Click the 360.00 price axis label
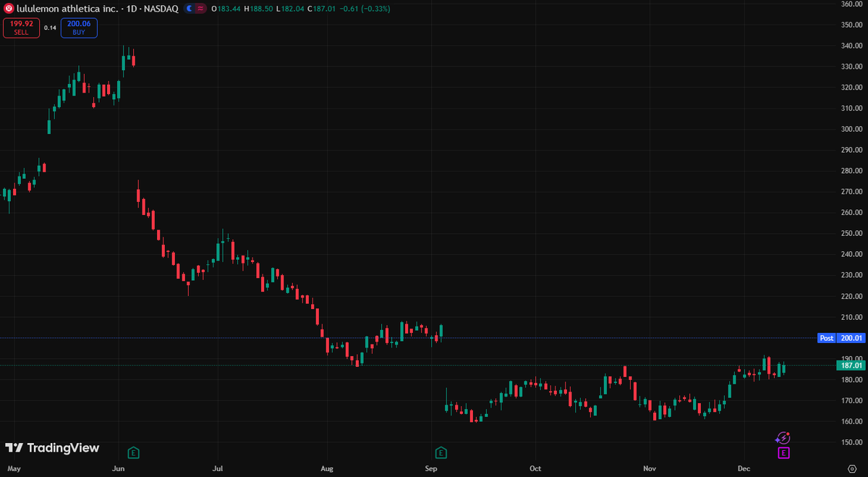The width and height of the screenshot is (868, 477). [852, 4]
